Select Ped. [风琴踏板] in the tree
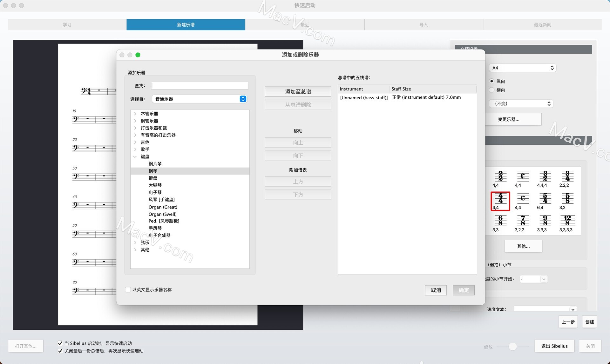 click(164, 221)
